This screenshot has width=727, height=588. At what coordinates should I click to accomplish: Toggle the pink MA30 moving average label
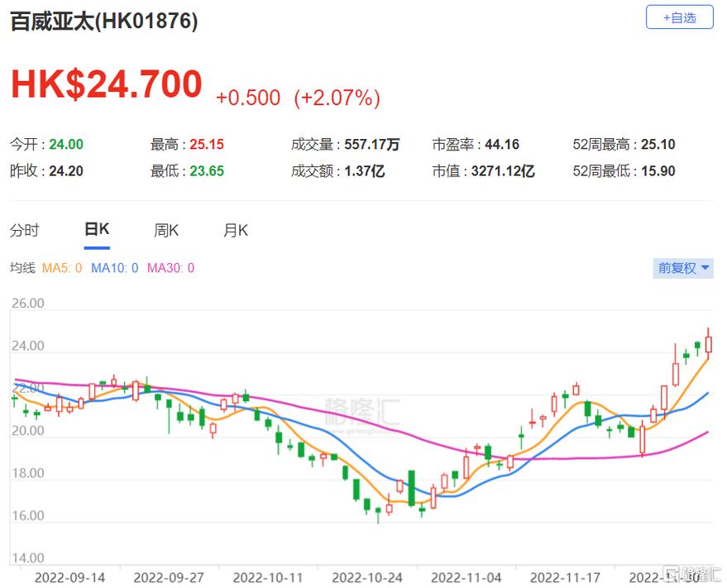(170, 268)
